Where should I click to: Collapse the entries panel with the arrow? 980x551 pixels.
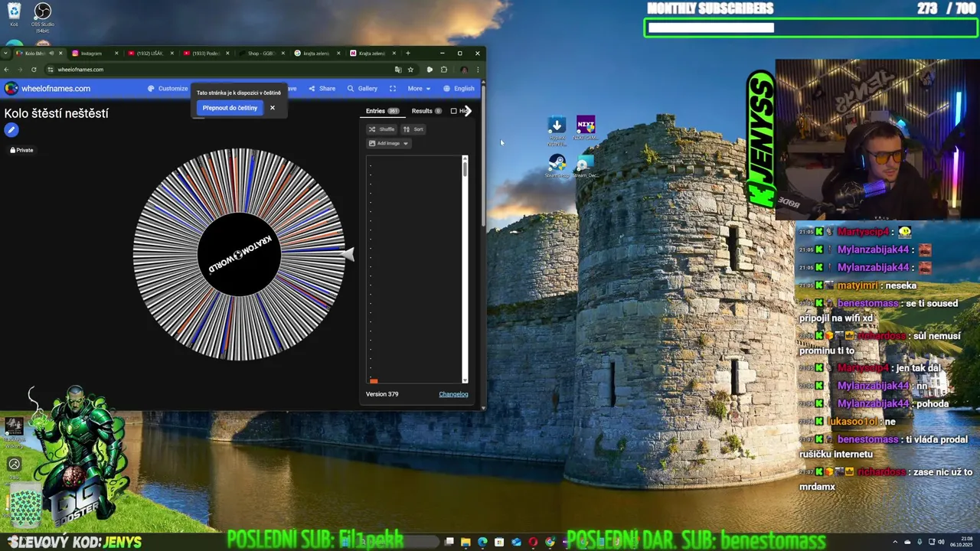click(468, 111)
